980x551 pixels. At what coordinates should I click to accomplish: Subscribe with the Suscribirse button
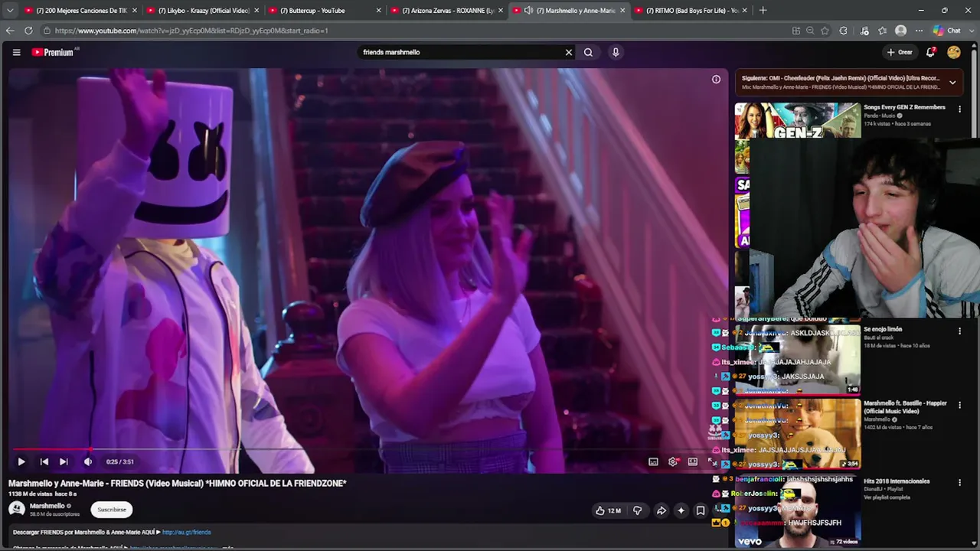click(x=112, y=510)
